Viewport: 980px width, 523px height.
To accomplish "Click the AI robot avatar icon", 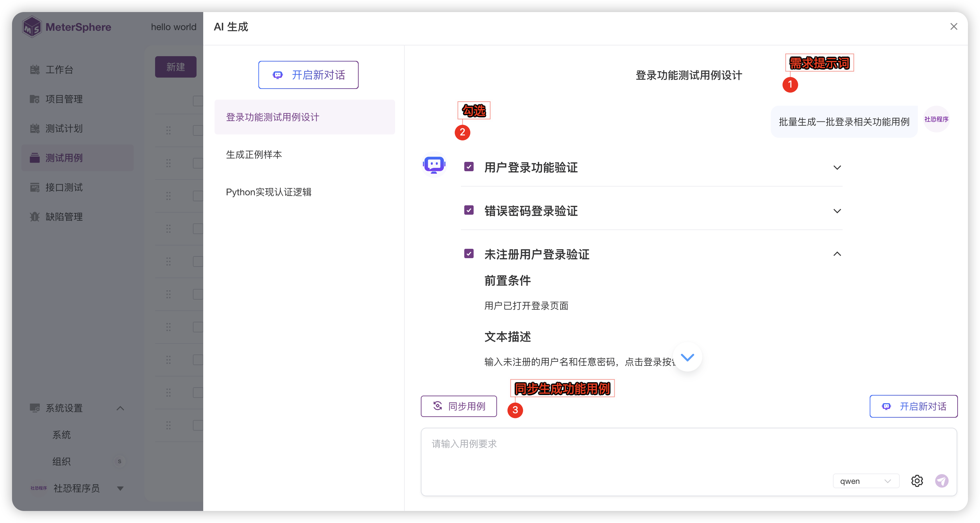I will point(434,165).
